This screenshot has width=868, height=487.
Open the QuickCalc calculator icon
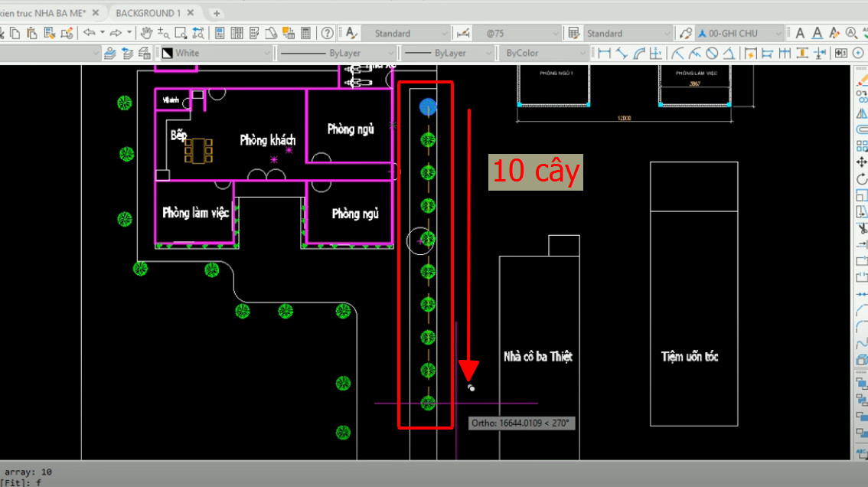[306, 33]
